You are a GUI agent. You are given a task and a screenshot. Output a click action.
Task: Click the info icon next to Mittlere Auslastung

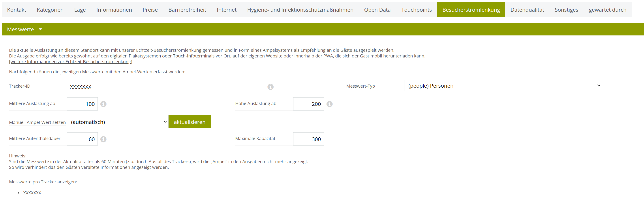(x=103, y=104)
